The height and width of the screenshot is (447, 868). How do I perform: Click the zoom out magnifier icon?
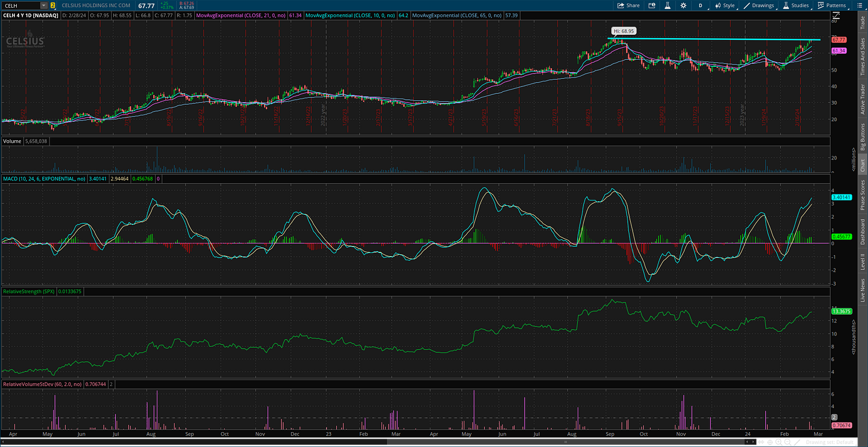coord(788,442)
